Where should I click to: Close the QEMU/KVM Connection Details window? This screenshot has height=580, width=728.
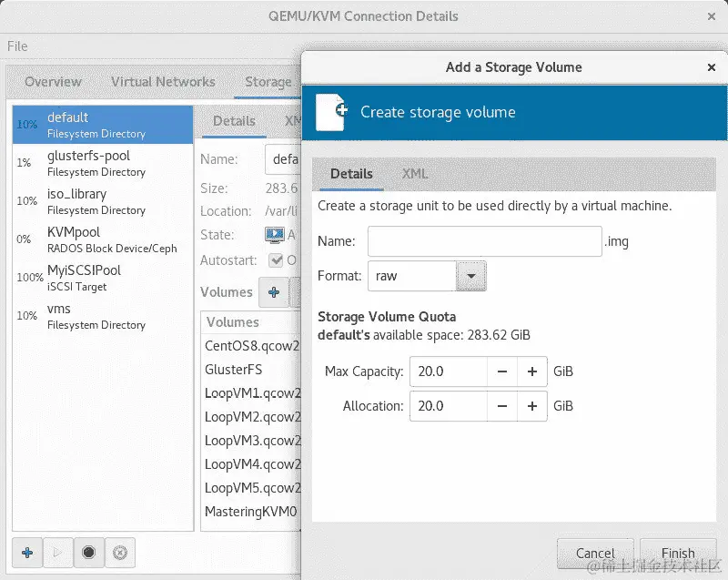click(x=712, y=16)
